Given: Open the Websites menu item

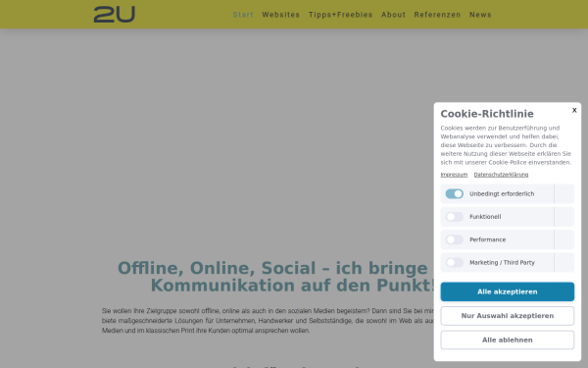Looking at the screenshot, I should [281, 15].
